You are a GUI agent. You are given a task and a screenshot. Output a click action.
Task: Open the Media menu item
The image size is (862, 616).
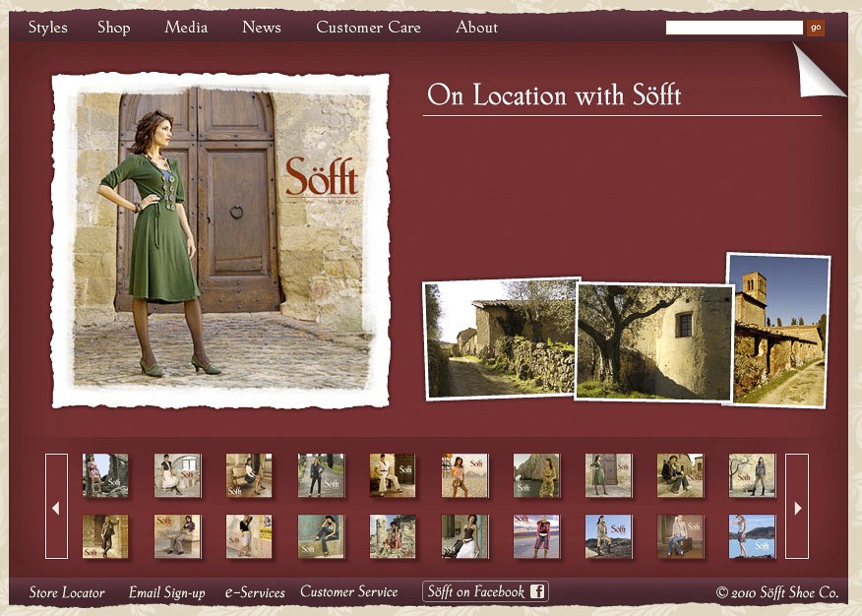tap(186, 27)
